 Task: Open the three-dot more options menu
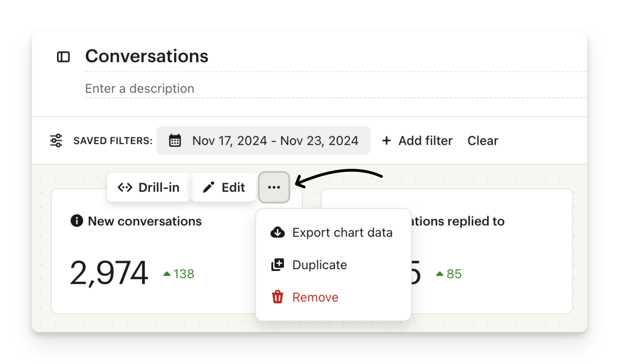point(274,187)
